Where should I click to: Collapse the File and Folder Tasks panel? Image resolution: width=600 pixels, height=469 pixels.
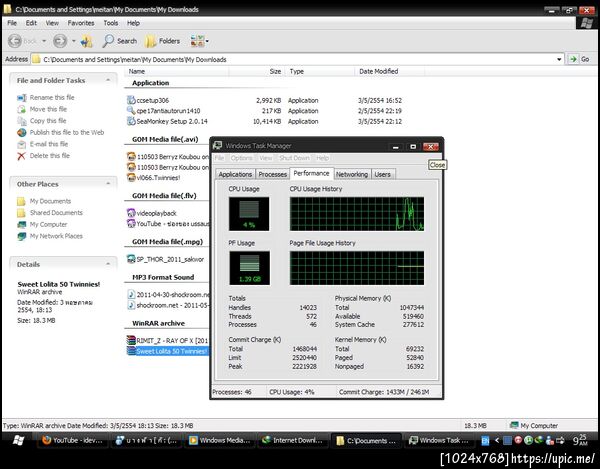pyautogui.click(x=108, y=80)
